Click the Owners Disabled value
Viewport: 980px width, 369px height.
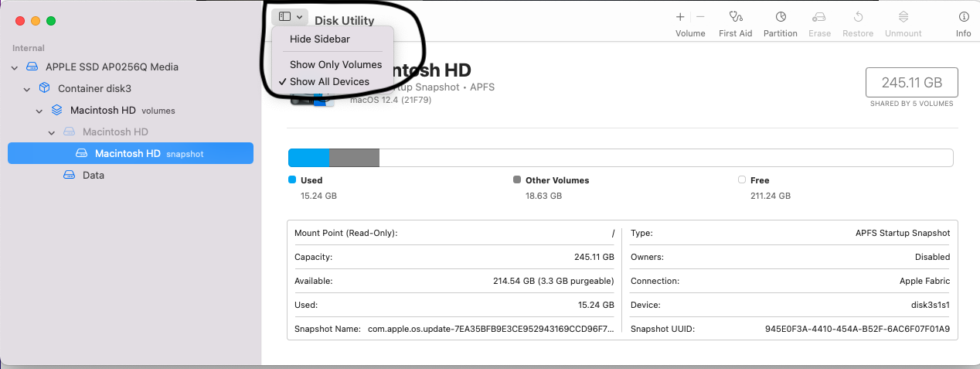coord(932,257)
